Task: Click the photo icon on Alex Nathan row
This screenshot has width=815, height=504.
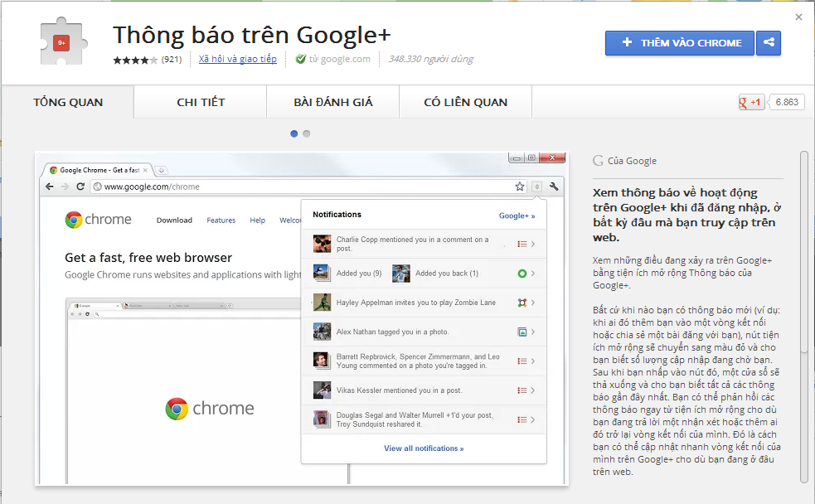Action: pyautogui.click(x=522, y=332)
